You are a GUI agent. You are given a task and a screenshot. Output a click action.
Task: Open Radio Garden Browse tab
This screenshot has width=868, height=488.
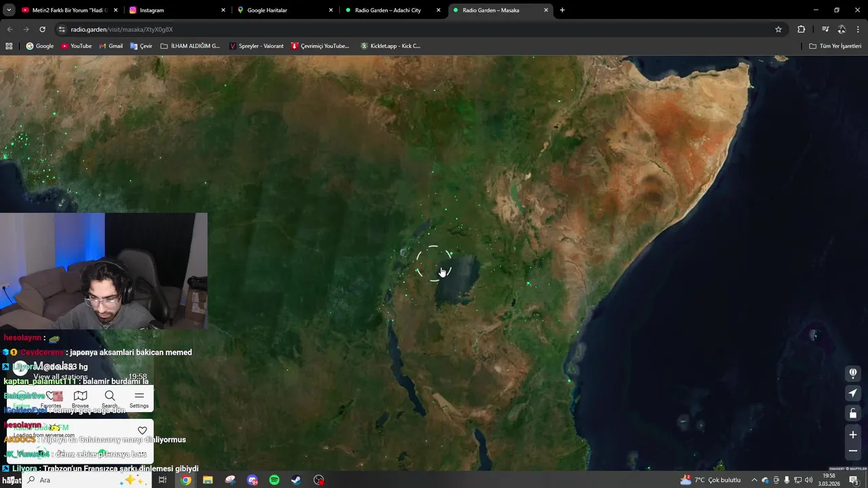[80, 399]
